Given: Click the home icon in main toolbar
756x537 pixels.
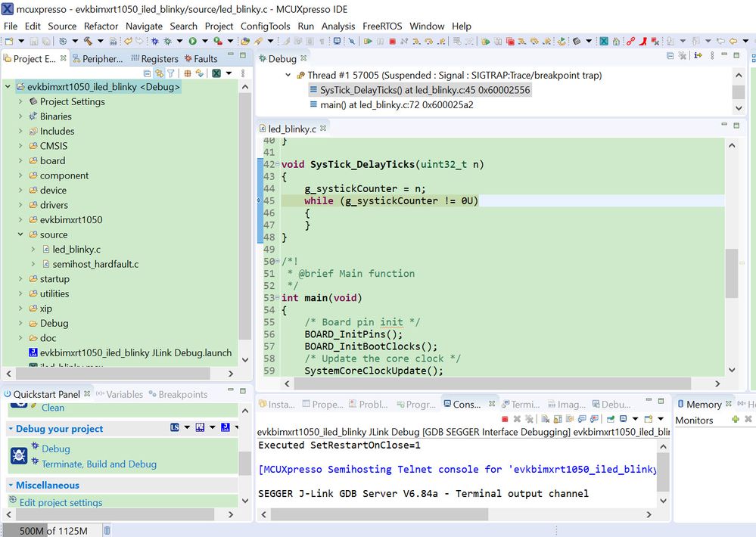Looking at the screenshot, I should (x=616, y=42).
